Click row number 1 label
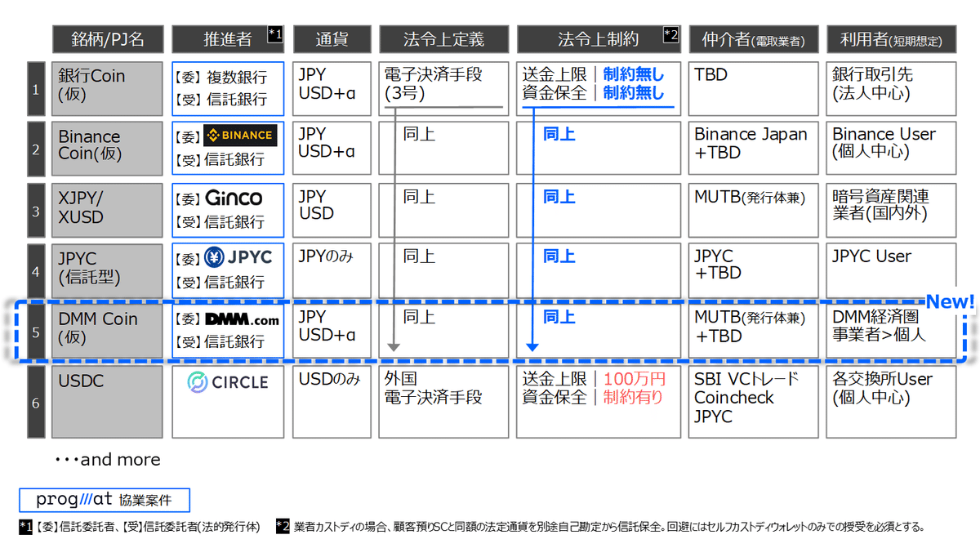The height and width of the screenshot is (548, 980). pos(36,88)
